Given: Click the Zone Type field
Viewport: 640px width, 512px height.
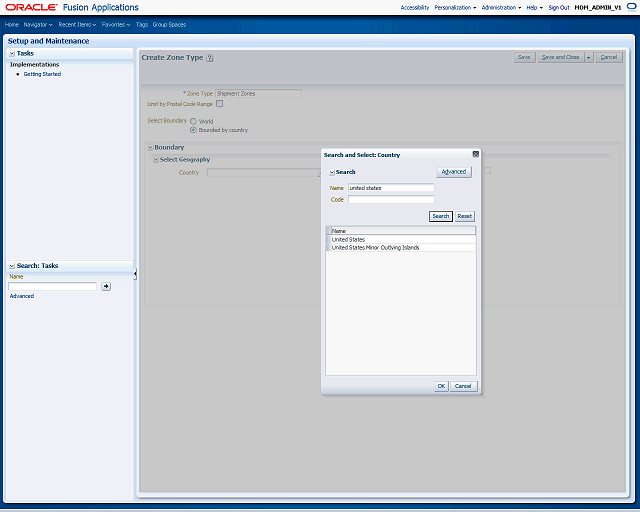Looking at the screenshot, I should [x=258, y=93].
